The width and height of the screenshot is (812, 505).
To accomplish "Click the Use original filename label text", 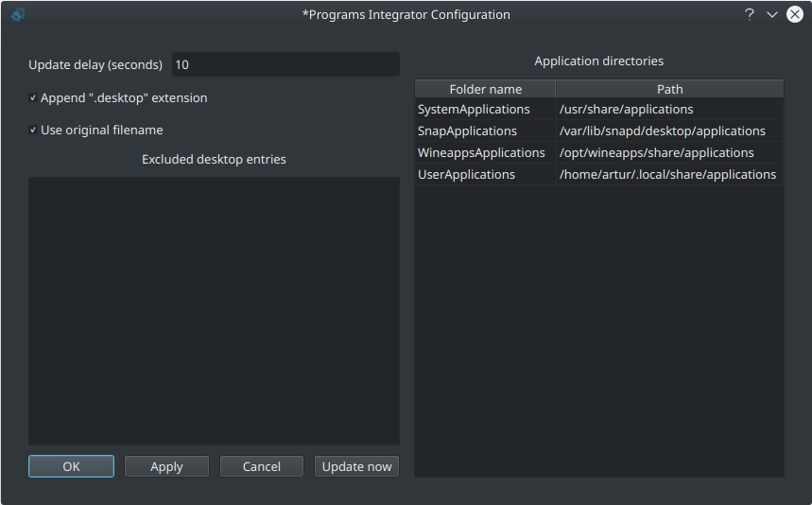I will click(102, 130).
